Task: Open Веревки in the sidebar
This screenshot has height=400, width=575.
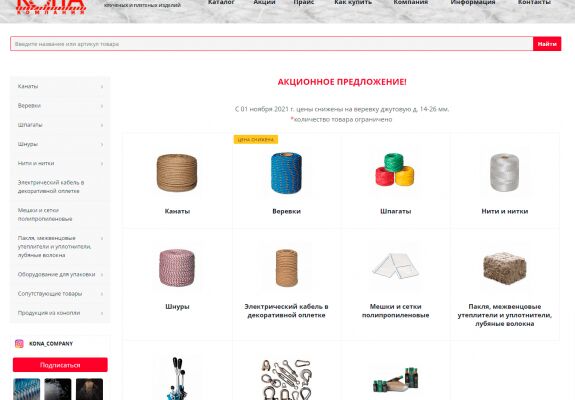Action: pyautogui.click(x=29, y=106)
